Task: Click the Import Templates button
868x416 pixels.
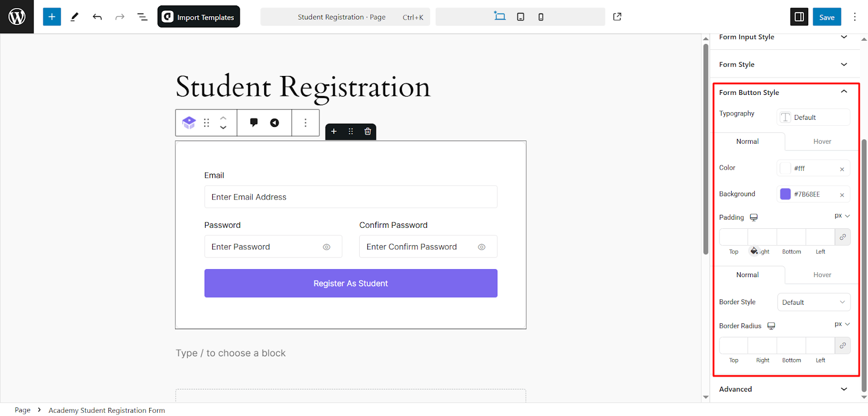Action: tap(199, 17)
